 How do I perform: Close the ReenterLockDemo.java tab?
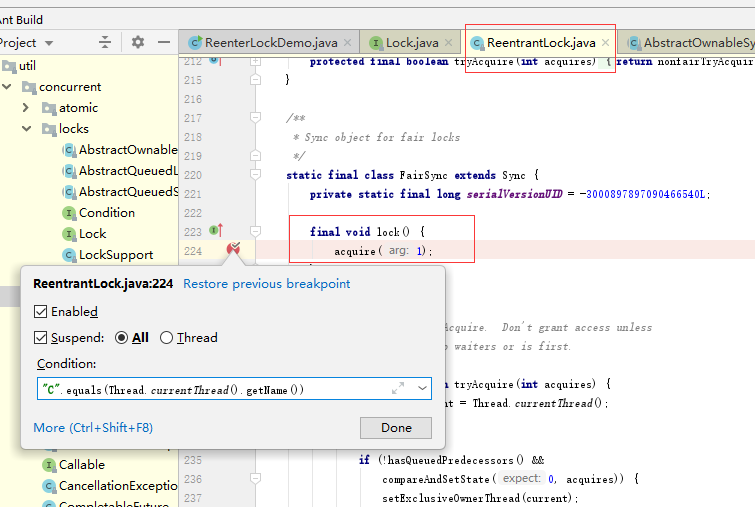(x=348, y=43)
